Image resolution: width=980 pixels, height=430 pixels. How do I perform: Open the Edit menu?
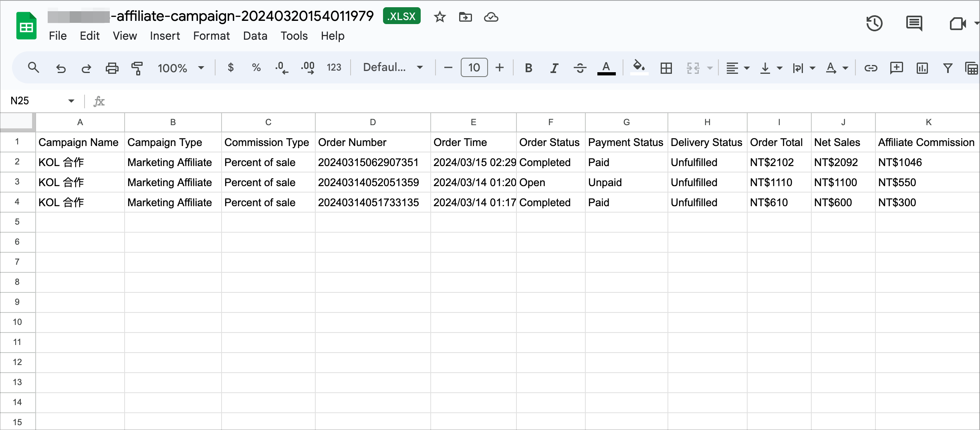coord(89,36)
